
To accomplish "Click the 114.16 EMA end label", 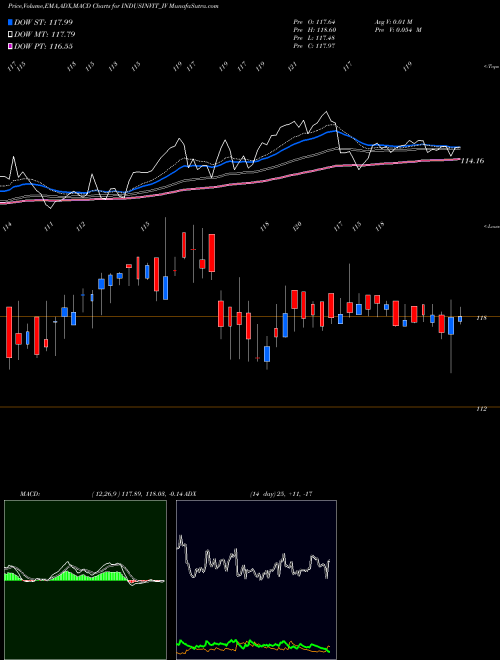I will click(x=472, y=161).
